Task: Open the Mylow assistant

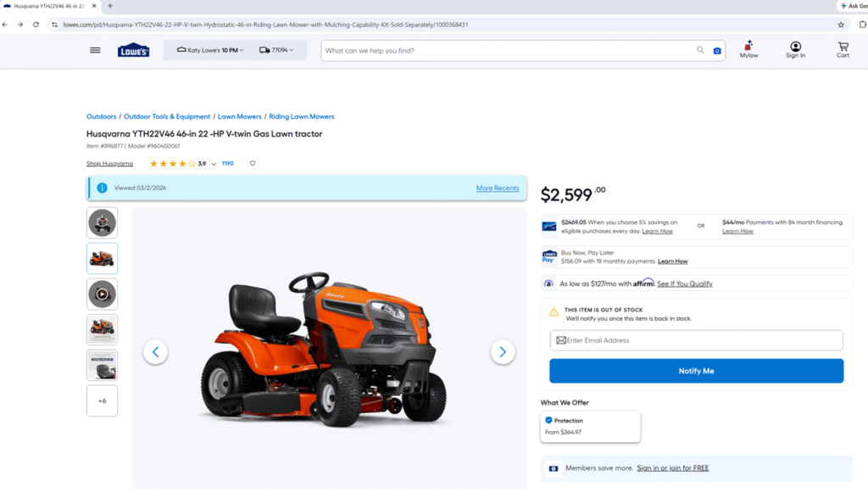Action: click(x=748, y=50)
